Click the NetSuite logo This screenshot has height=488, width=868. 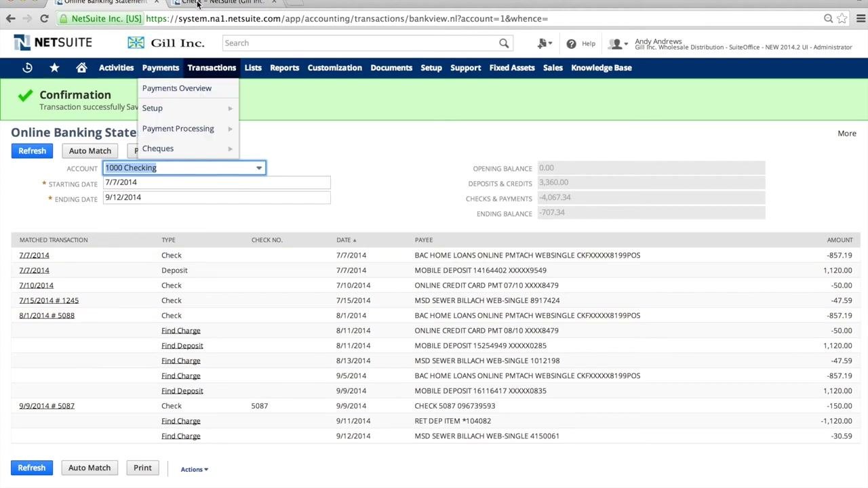(x=53, y=43)
